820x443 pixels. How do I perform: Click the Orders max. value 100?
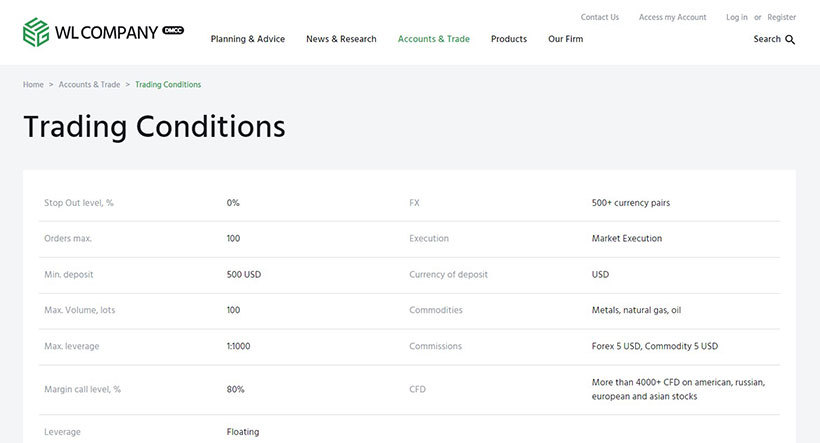(x=233, y=238)
